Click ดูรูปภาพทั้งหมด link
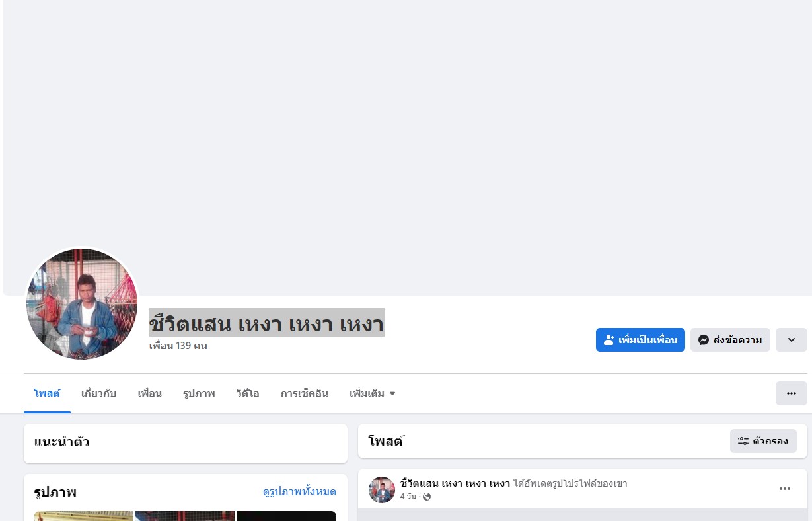Viewport: 812px width, 521px height. click(299, 492)
